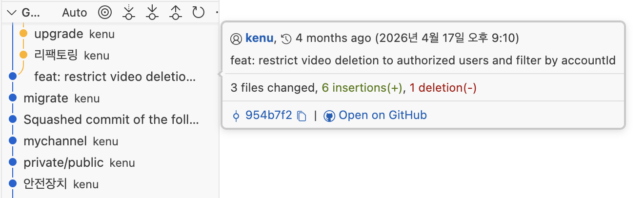Click the go to current history item target icon
The height and width of the screenshot is (198, 644).
(104, 12)
